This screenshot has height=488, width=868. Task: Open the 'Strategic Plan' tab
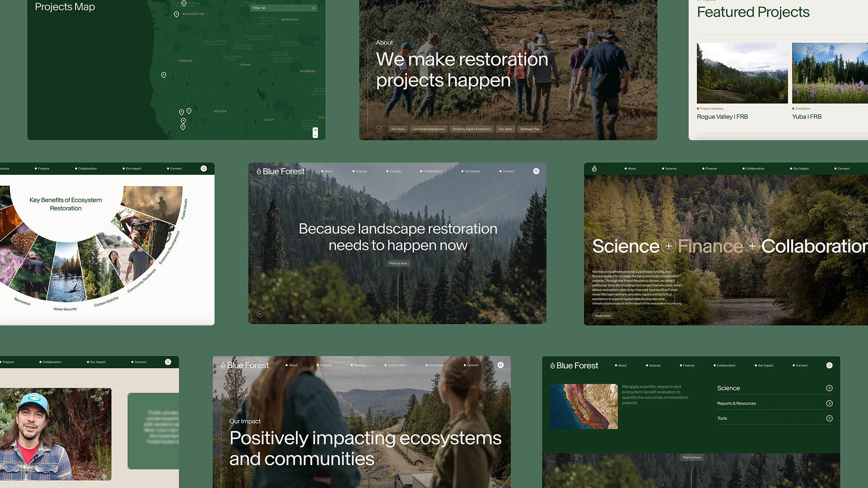[530, 129]
